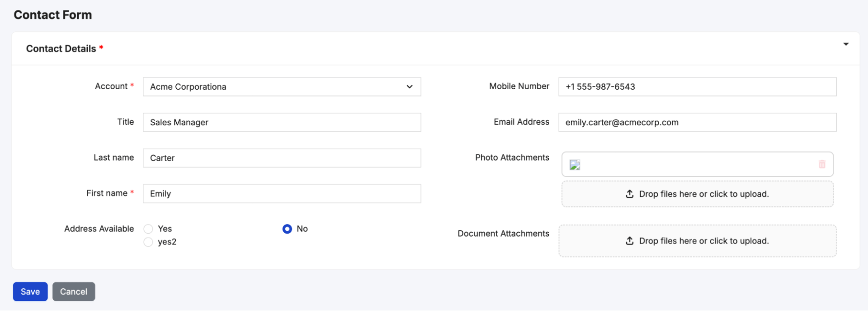Click the Contact Details section header

point(61,49)
